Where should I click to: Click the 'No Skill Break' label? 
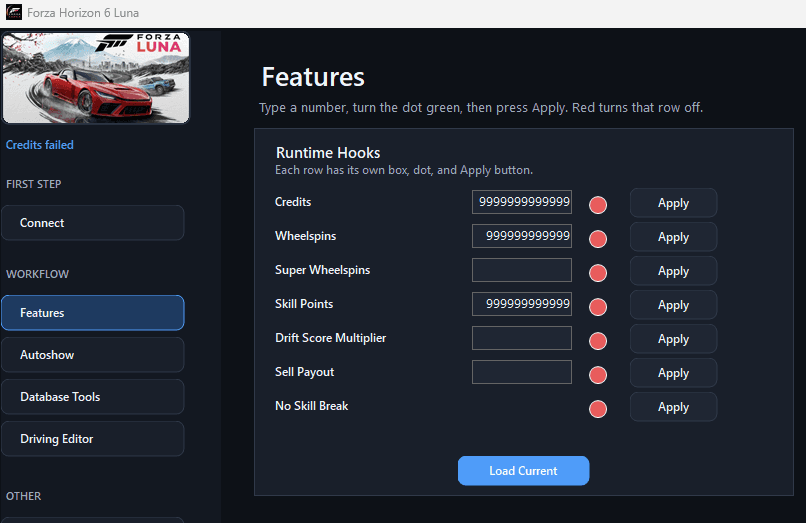312,406
